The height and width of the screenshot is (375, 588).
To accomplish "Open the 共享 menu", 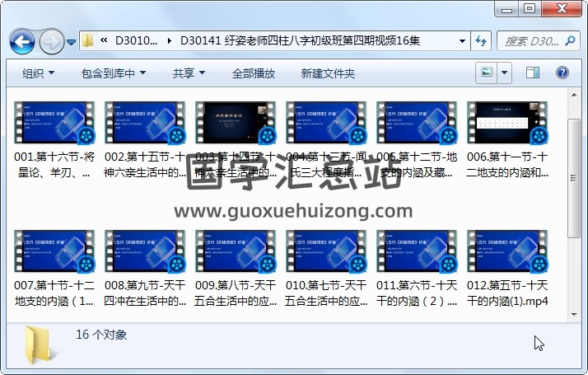I will [x=189, y=73].
